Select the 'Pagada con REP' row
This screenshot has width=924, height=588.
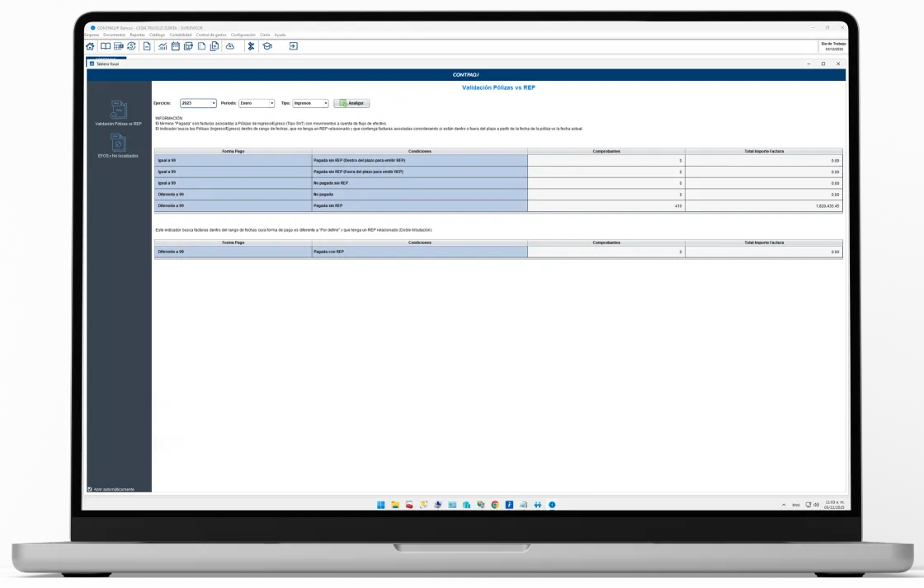(x=498, y=252)
